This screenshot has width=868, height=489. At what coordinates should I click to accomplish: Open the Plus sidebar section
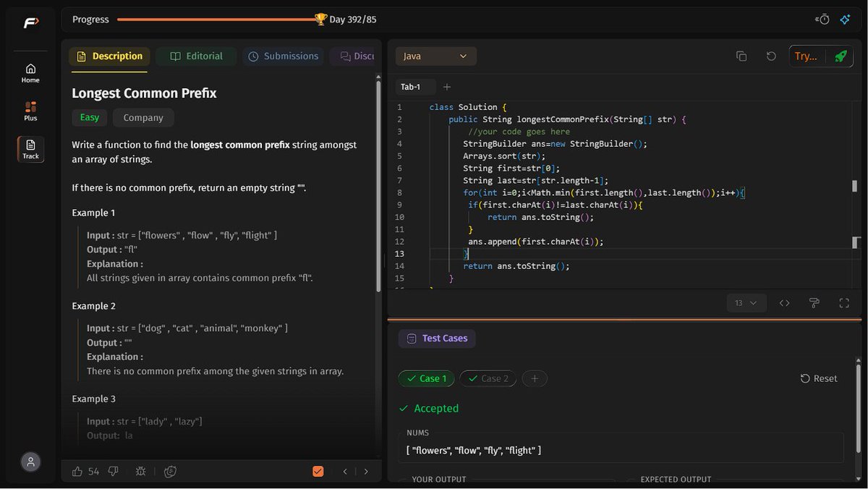pyautogui.click(x=30, y=111)
